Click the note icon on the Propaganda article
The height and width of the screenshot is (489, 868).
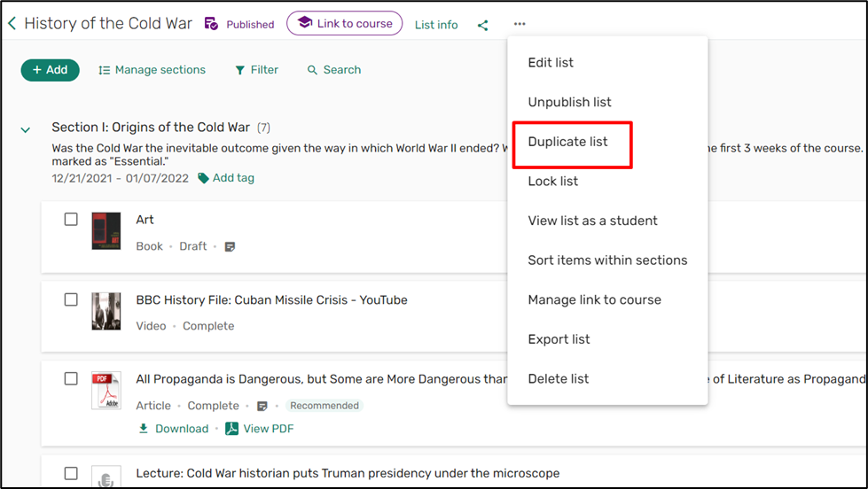tap(262, 406)
